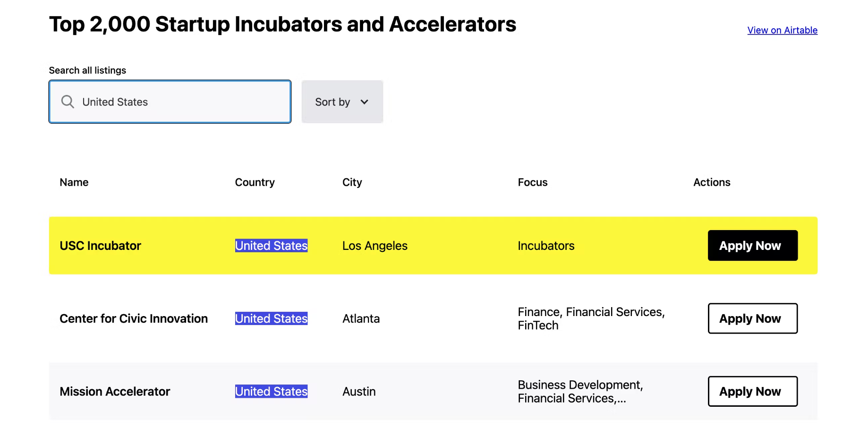
Task: Open the View on Airtable link
Action: coord(782,30)
